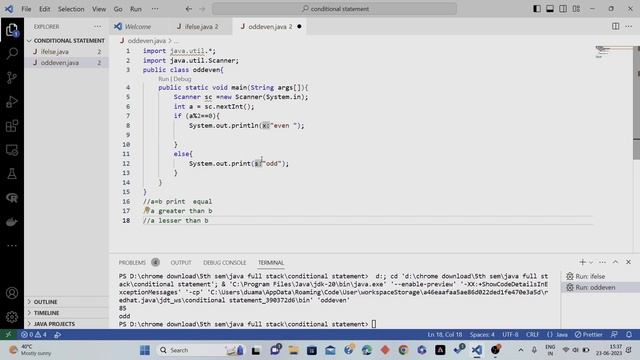Expand the JAVA PROJECTS section

66,324
